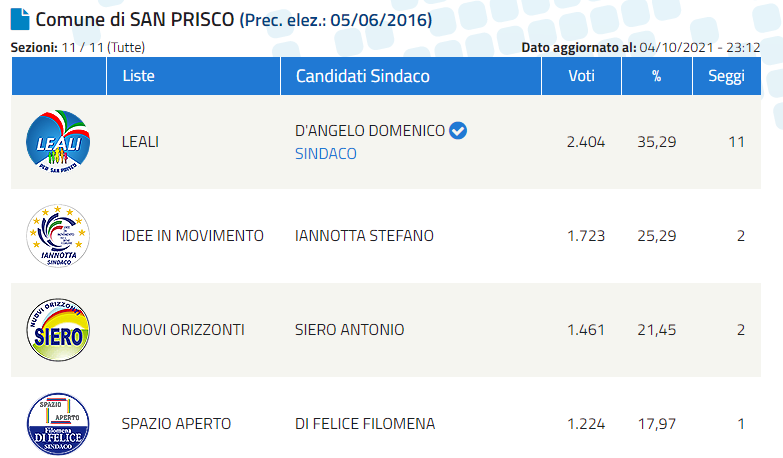Click the Spazio Aperto party logo
Image resolution: width=783 pixels, height=458 pixels.
click(58, 423)
